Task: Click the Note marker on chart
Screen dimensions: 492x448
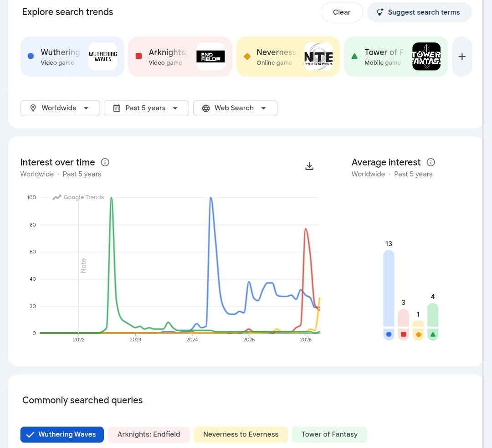Action: [x=83, y=266]
